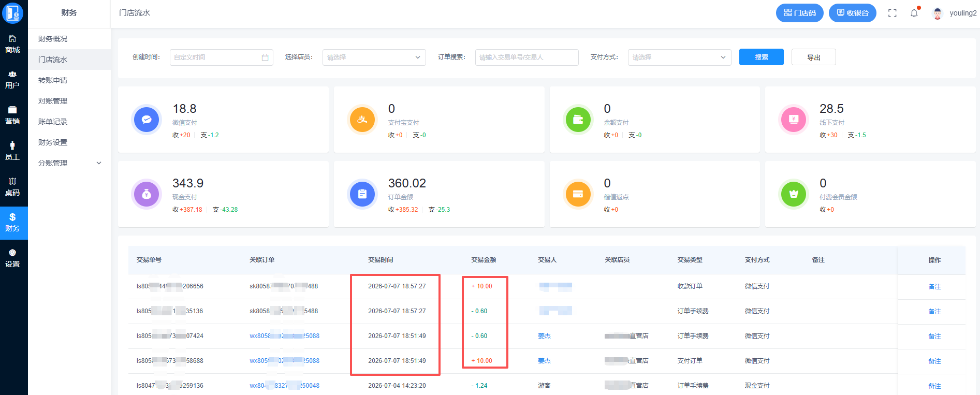Click the 导出 button
Image resolution: width=980 pixels, height=395 pixels.
click(x=814, y=57)
